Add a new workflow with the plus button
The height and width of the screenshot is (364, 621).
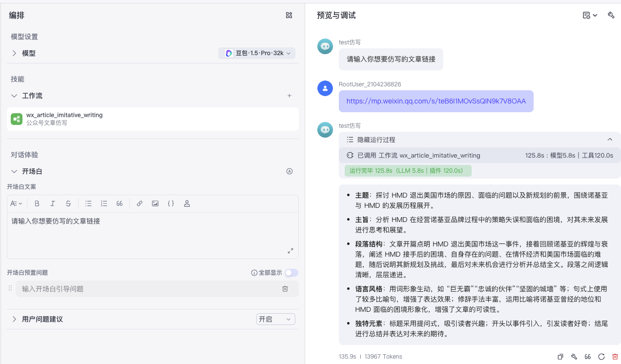click(289, 96)
